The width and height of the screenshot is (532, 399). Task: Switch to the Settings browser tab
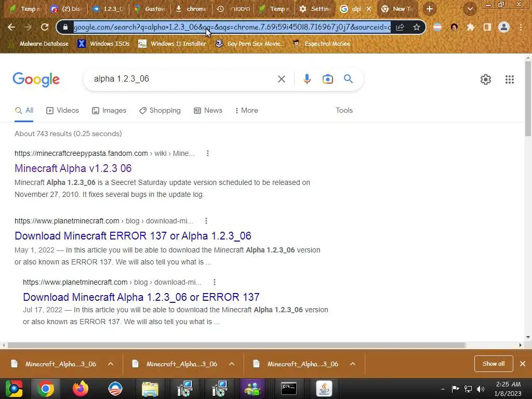pyautogui.click(x=314, y=9)
